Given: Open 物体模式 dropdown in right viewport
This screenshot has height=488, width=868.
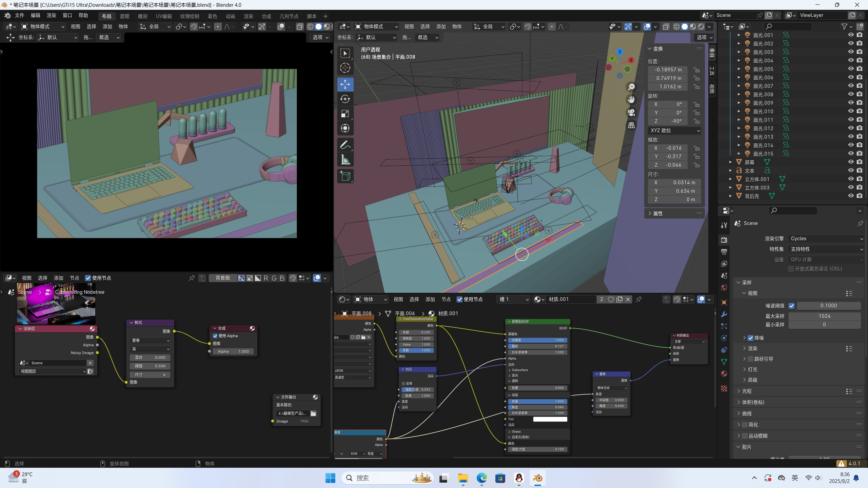Looking at the screenshot, I should [x=376, y=26].
